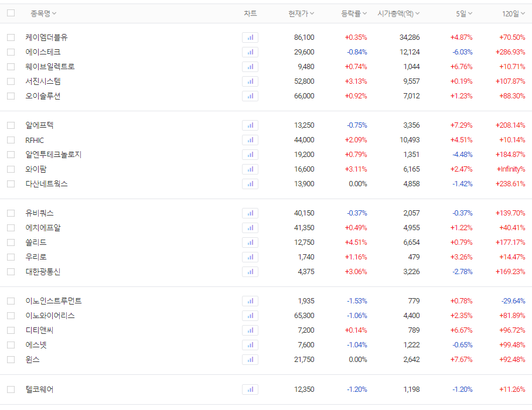Open stock page for 알엔투테크놀로지
Viewport: 532px width, 410px height.
pyautogui.click(x=53, y=155)
